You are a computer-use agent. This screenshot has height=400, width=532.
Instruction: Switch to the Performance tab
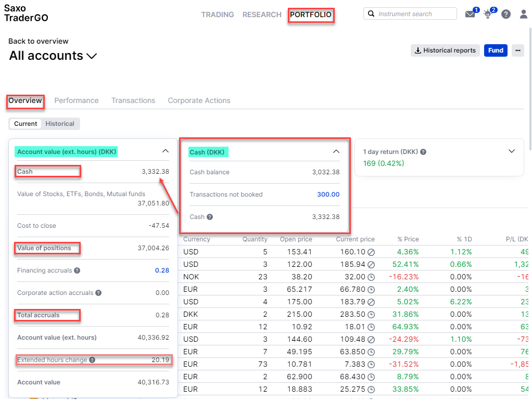tap(77, 101)
